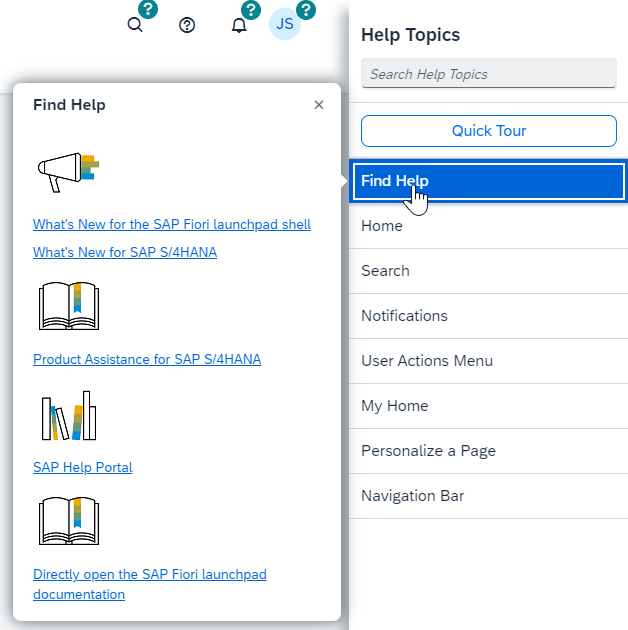
Task: Click the megaphone What's New icon
Action: [68, 174]
